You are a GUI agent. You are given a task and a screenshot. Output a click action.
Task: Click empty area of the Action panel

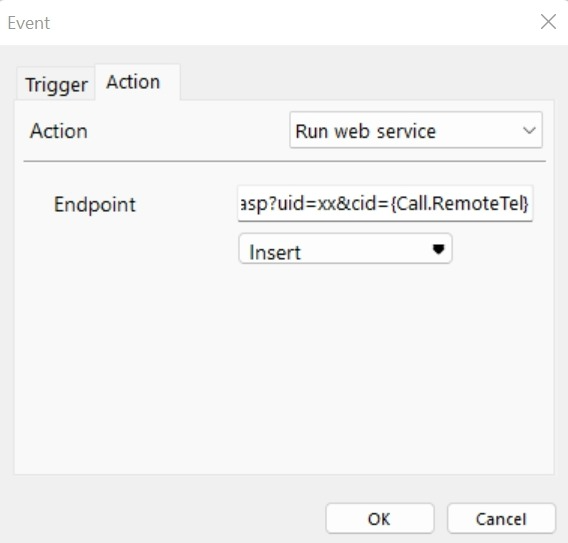click(x=284, y=362)
